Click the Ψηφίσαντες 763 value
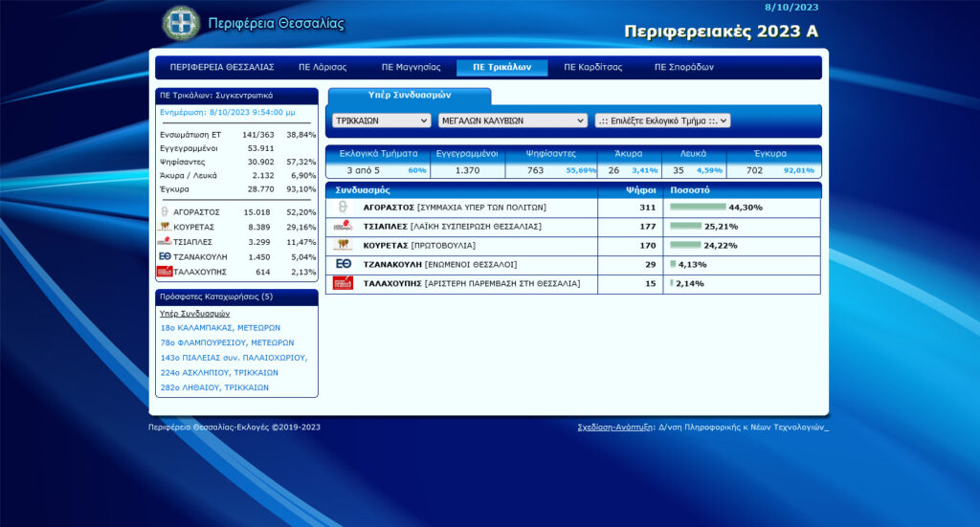The image size is (980, 527). coord(536,170)
